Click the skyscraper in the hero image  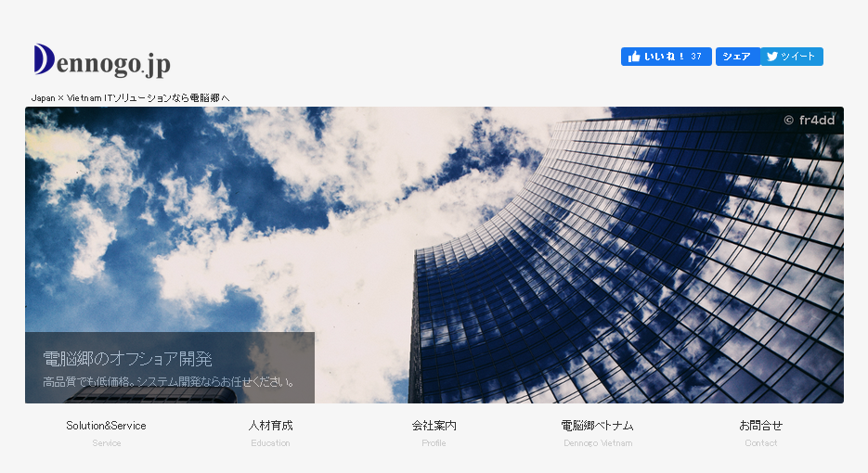coord(631,278)
